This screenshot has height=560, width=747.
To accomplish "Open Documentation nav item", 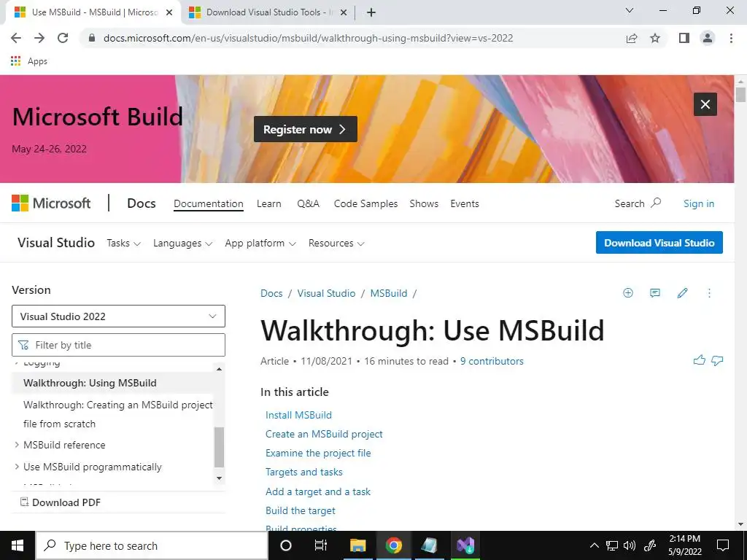I will coord(208,204).
